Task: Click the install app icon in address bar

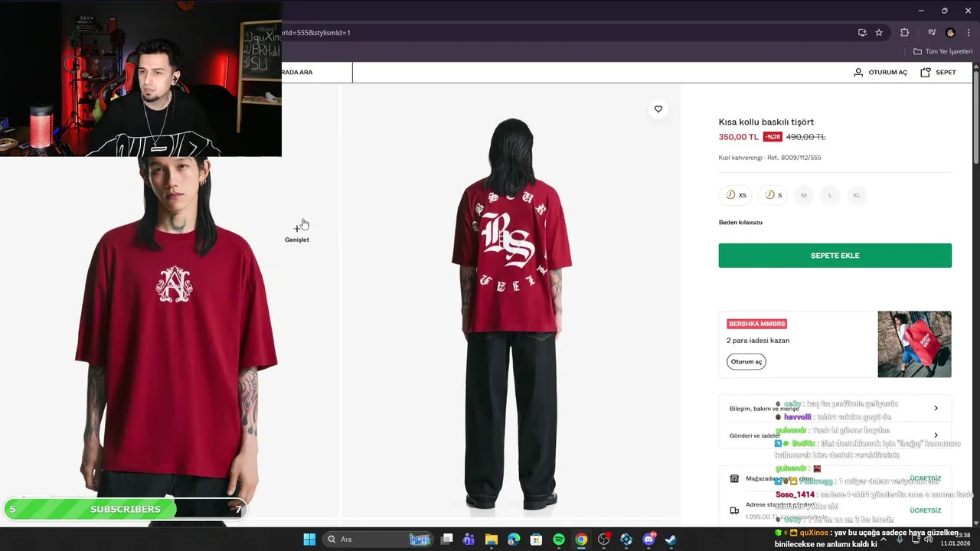Action: pos(862,33)
